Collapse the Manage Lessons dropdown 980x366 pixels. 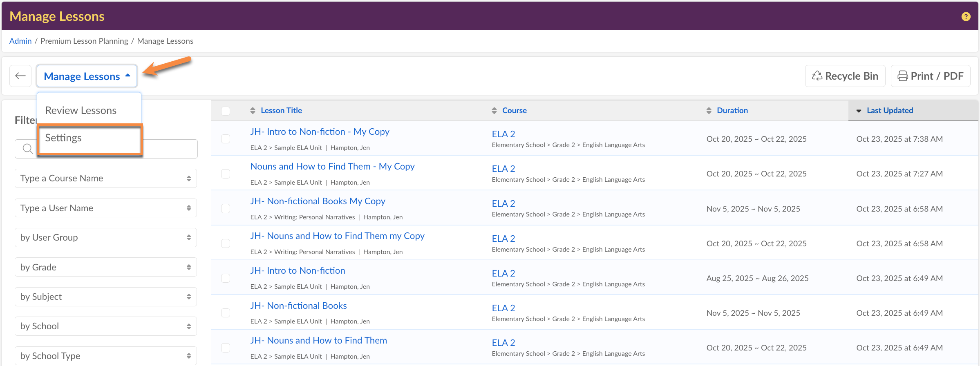point(87,76)
